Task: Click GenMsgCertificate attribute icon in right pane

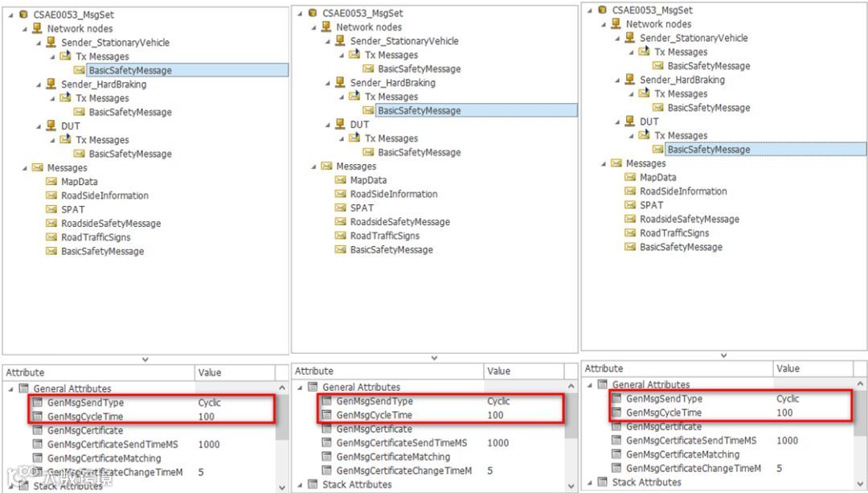Action: [616, 426]
